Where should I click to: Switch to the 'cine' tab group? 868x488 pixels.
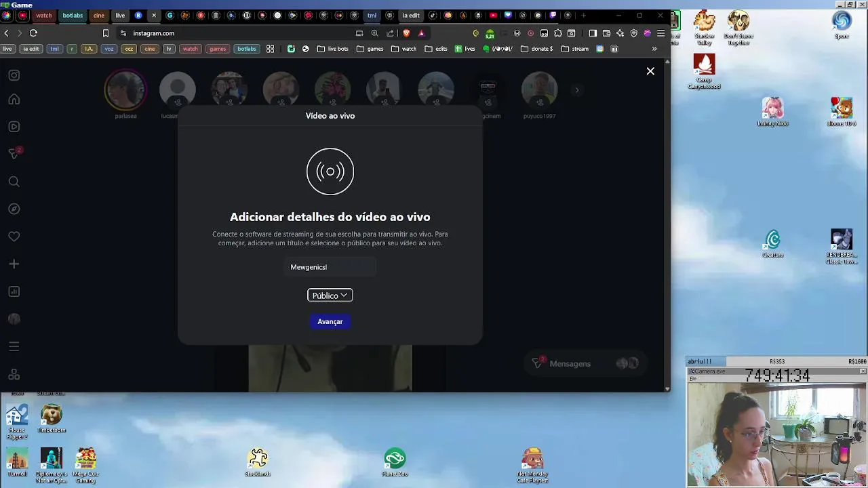tap(99, 15)
